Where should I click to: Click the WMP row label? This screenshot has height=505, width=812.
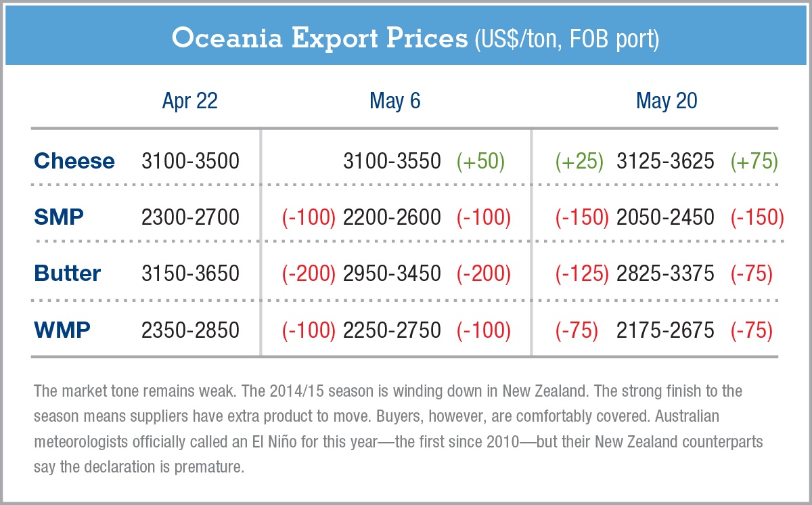coord(62,330)
